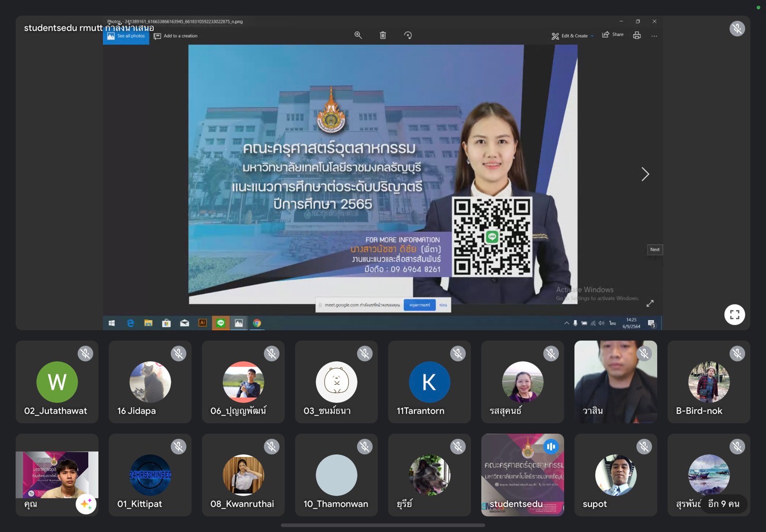
Task: Click muted mic on 16 Jidapa tile
Action: click(179, 354)
